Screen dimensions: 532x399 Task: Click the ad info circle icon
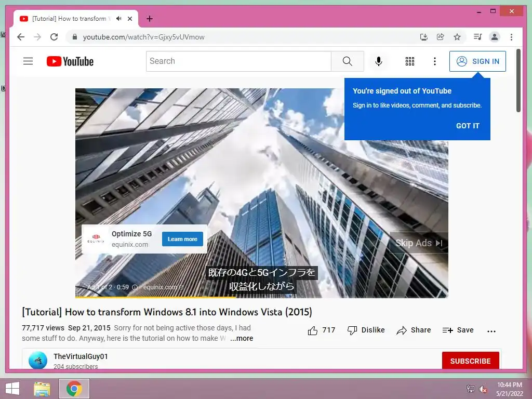(135, 287)
